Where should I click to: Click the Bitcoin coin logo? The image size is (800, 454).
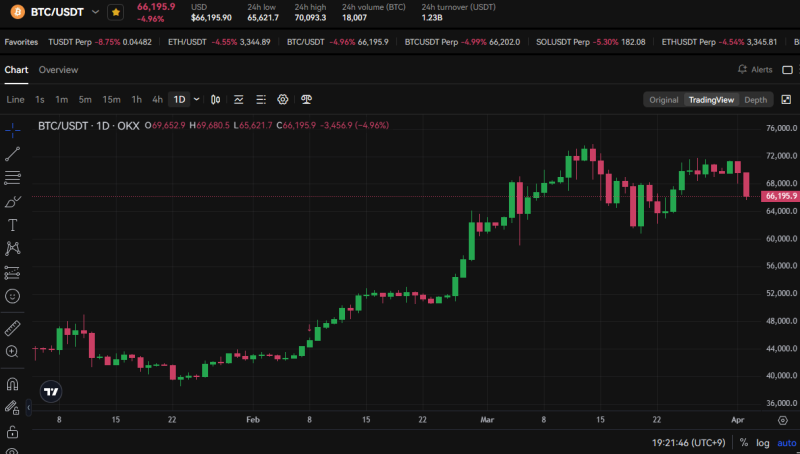[17, 12]
